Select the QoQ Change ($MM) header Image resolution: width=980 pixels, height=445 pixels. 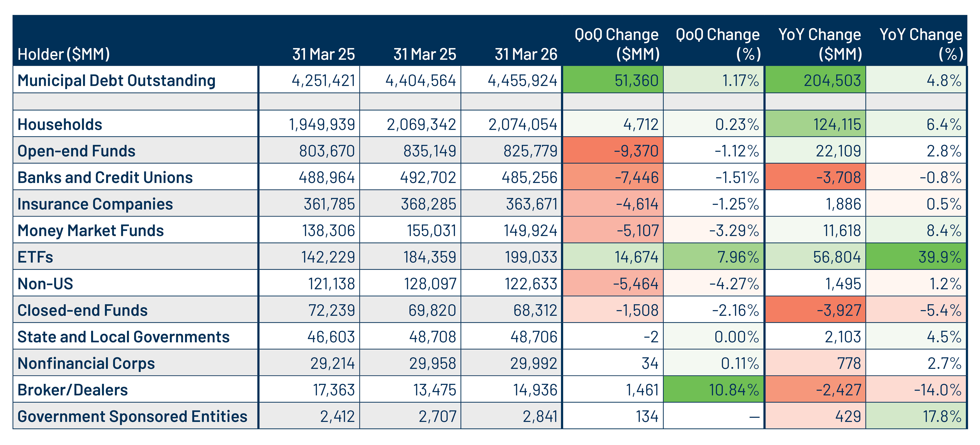click(617, 44)
